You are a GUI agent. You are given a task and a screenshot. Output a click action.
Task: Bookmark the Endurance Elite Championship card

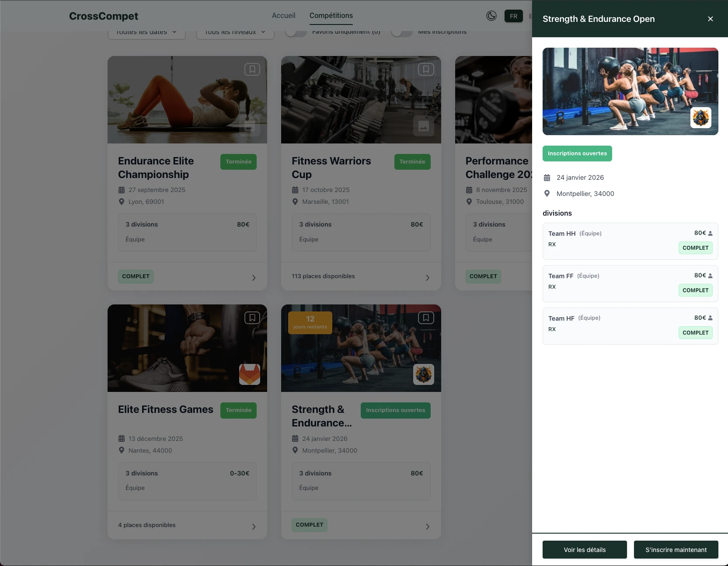252,69
